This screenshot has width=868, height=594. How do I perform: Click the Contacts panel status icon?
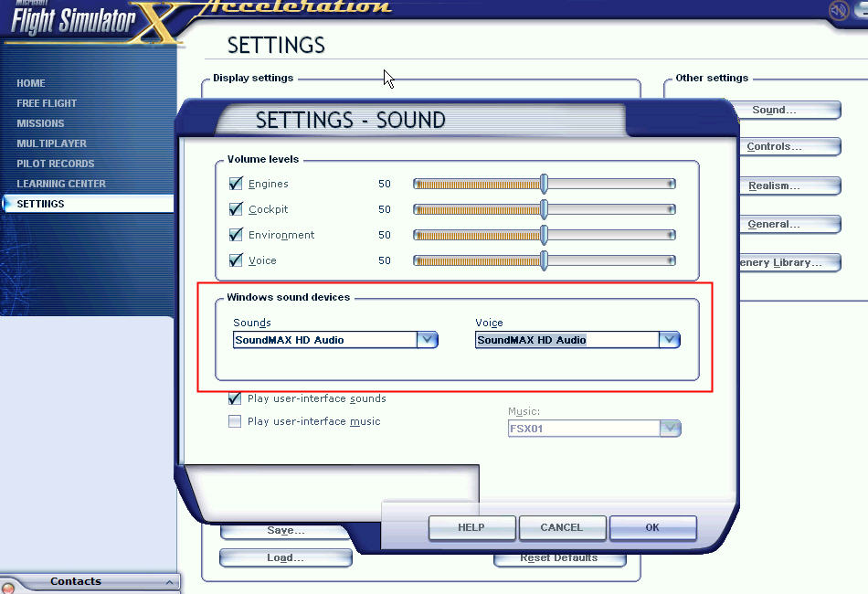coord(7,588)
